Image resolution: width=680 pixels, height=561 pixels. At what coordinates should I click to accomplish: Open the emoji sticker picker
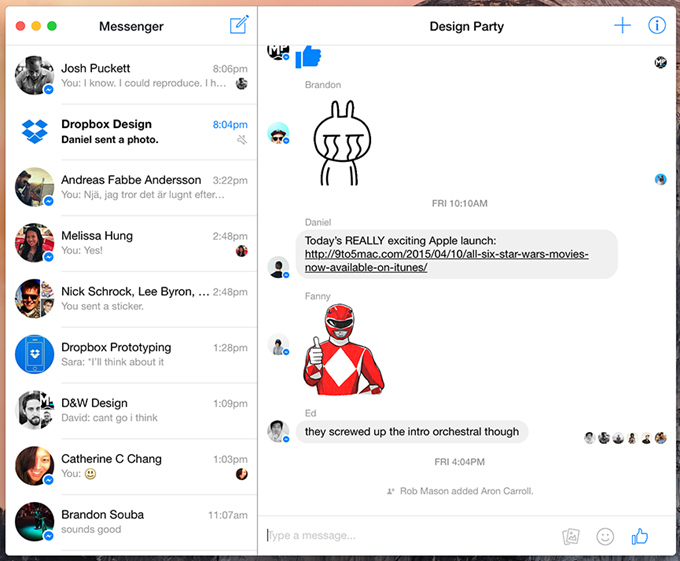coord(605,536)
